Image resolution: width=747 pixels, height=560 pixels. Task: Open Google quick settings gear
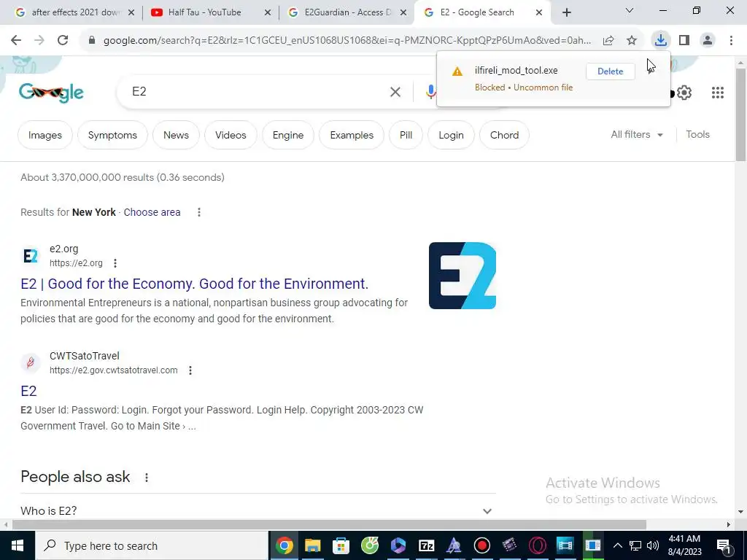[x=684, y=93]
